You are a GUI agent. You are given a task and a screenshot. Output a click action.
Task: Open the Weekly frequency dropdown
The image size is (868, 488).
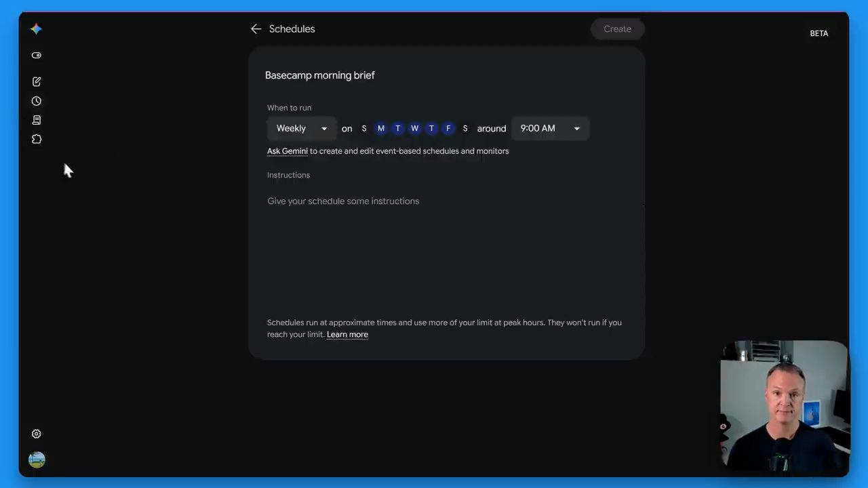(x=302, y=128)
